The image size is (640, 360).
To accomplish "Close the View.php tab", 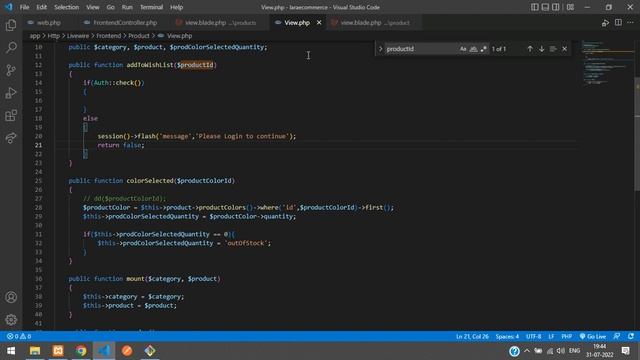I will (319, 23).
